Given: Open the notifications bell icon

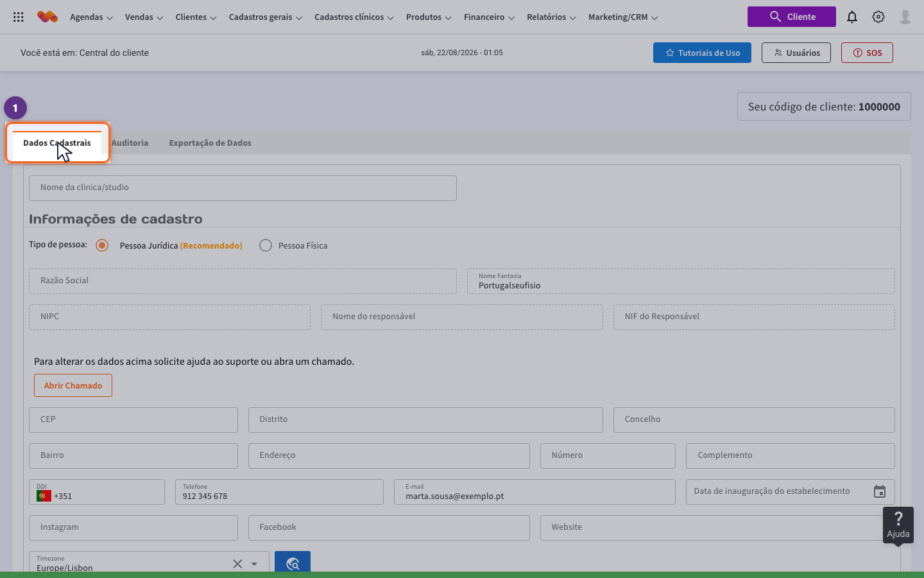Looking at the screenshot, I should (852, 17).
